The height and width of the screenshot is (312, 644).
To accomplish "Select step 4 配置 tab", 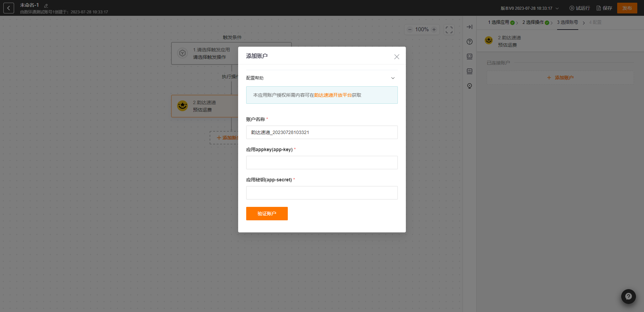I will 595,22.
